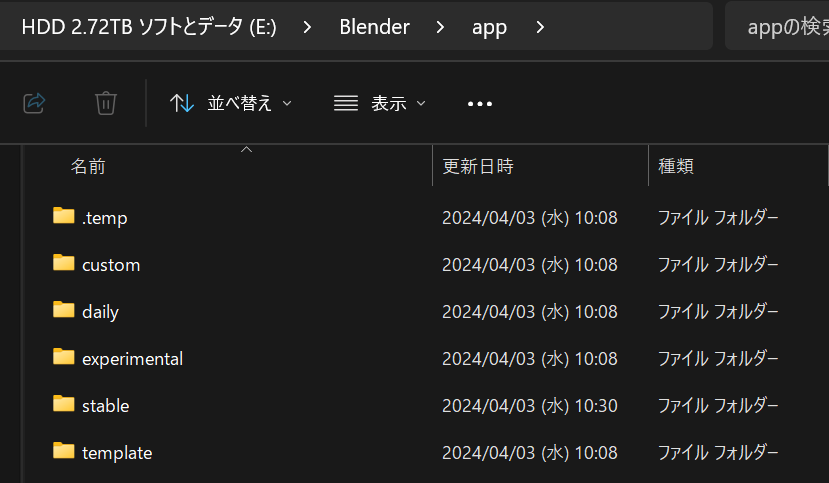Expand chevron after the app breadcrumb
The width and height of the screenshot is (829, 483).
[x=540, y=26]
